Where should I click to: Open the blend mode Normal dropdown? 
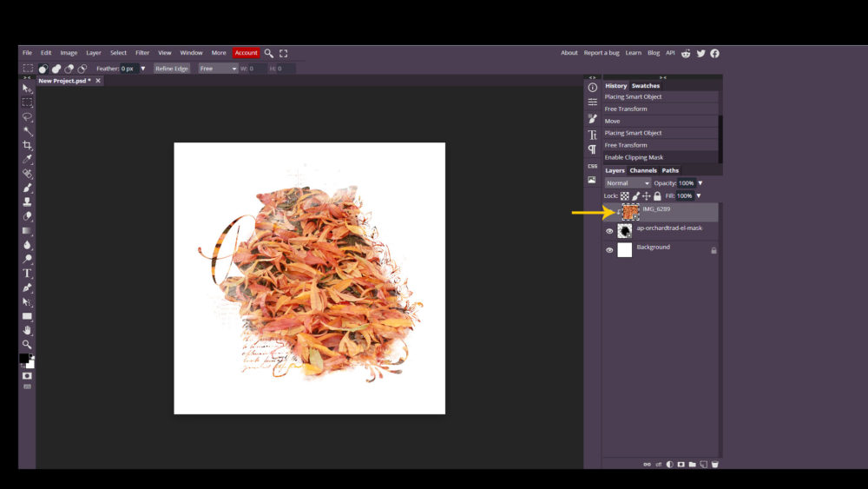[x=628, y=183]
